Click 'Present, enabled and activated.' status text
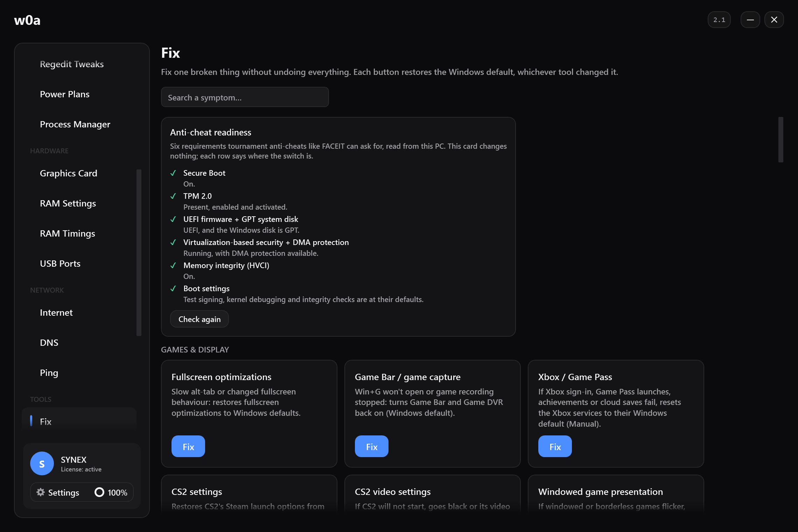 [235, 207]
